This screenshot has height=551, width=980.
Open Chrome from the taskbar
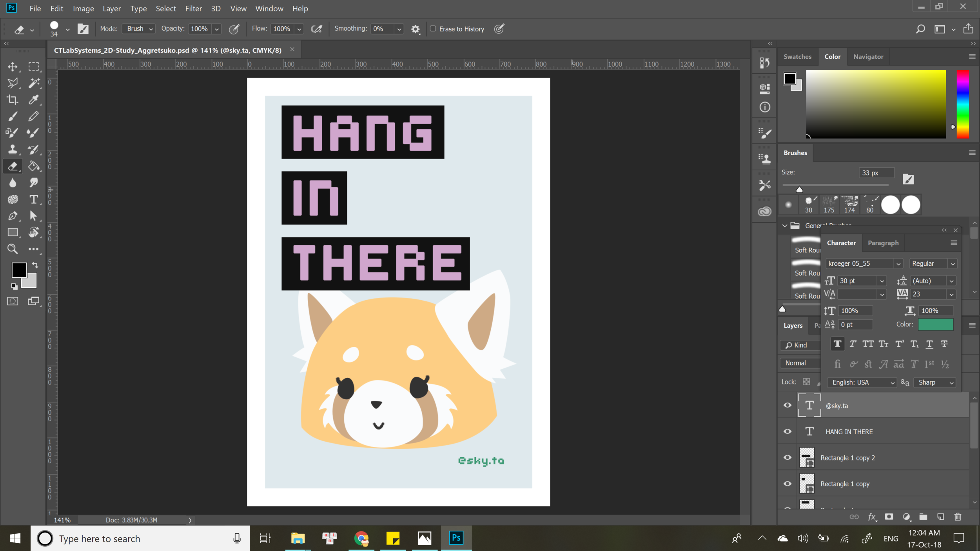(x=361, y=538)
